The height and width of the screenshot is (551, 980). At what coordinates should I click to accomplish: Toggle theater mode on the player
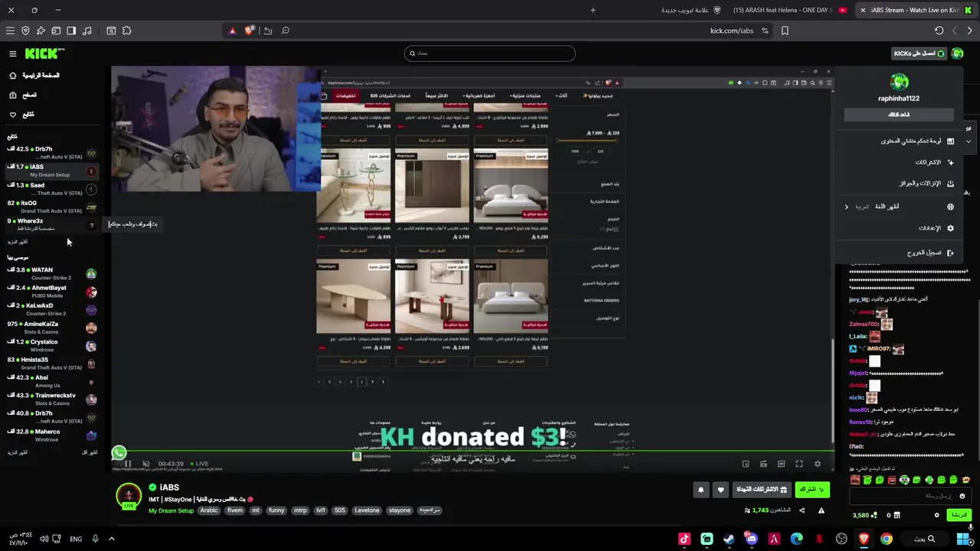tap(781, 464)
